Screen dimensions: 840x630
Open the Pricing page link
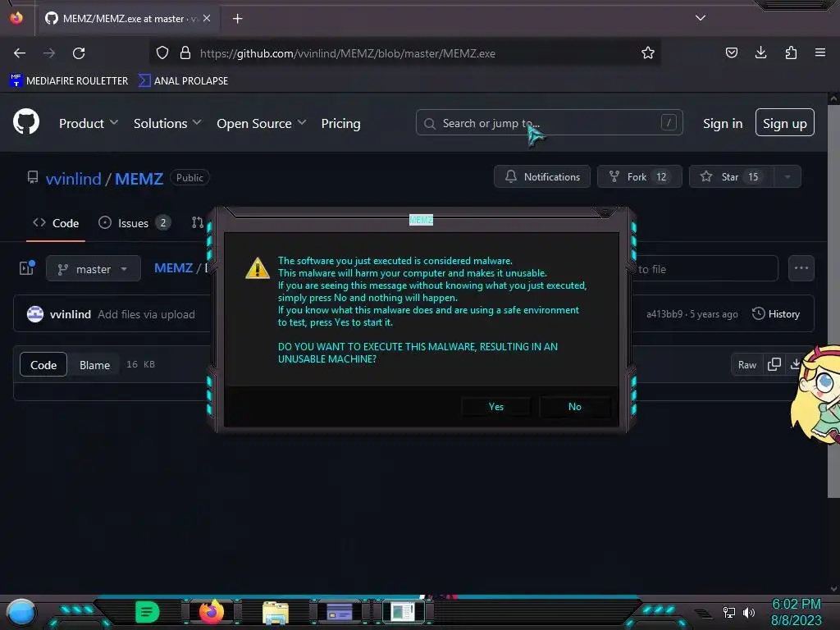pyautogui.click(x=340, y=123)
